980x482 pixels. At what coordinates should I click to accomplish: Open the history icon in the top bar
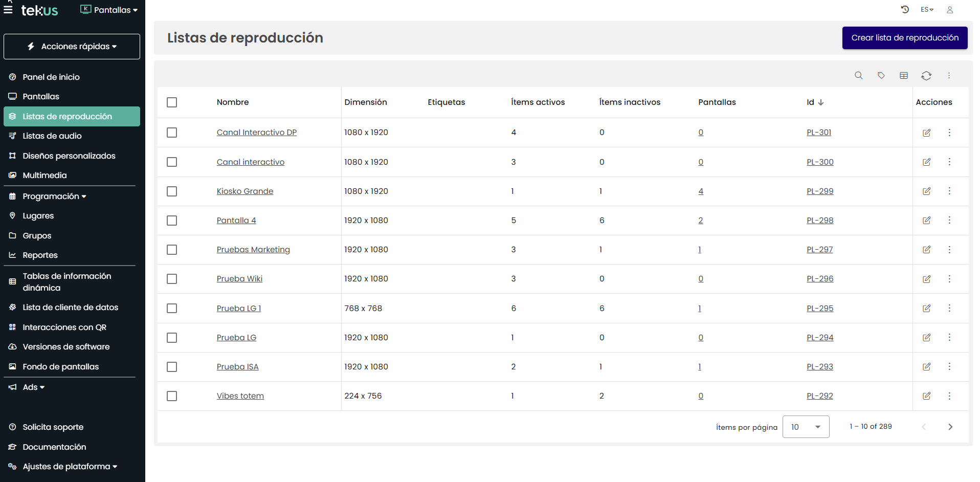(x=905, y=9)
